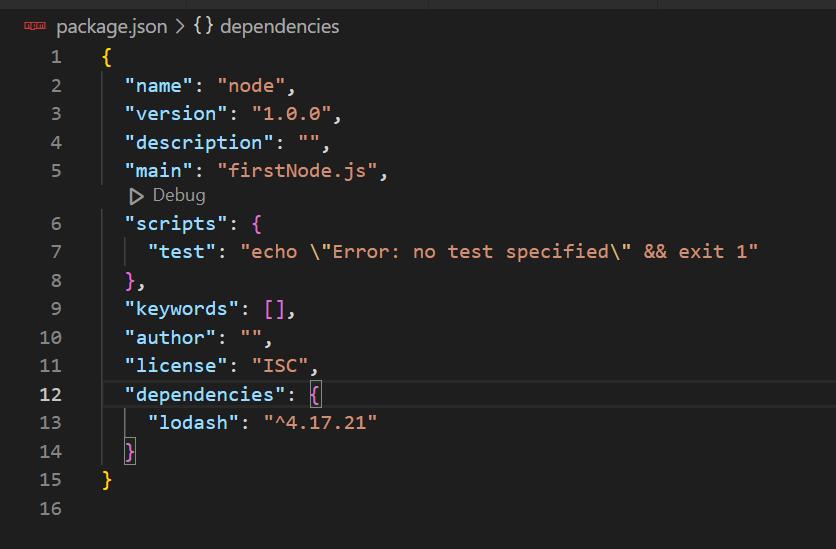836x549 pixels.
Task: Click the "ISC" license value
Action: (x=280, y=366)
